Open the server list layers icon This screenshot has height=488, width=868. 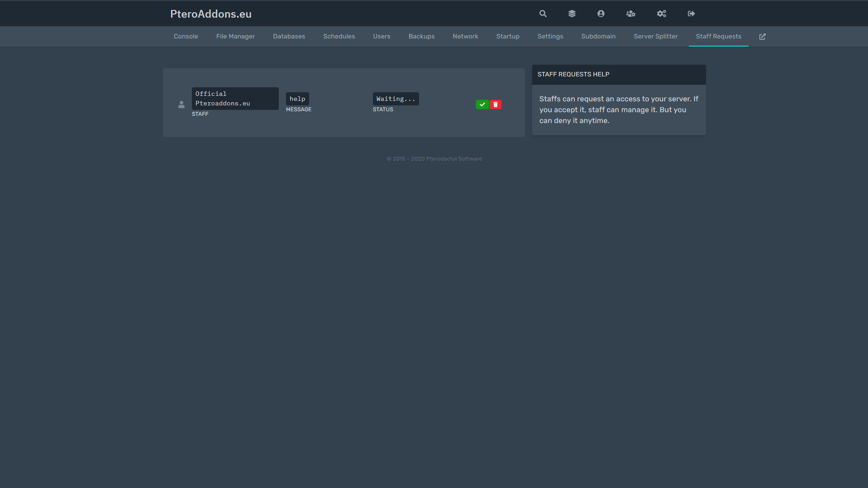572,14
